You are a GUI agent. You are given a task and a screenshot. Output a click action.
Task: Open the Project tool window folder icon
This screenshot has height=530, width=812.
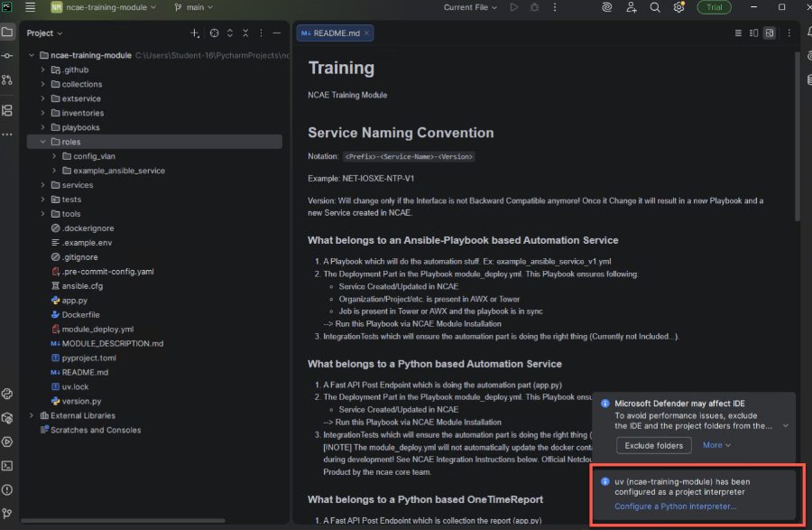click(7, 33)
